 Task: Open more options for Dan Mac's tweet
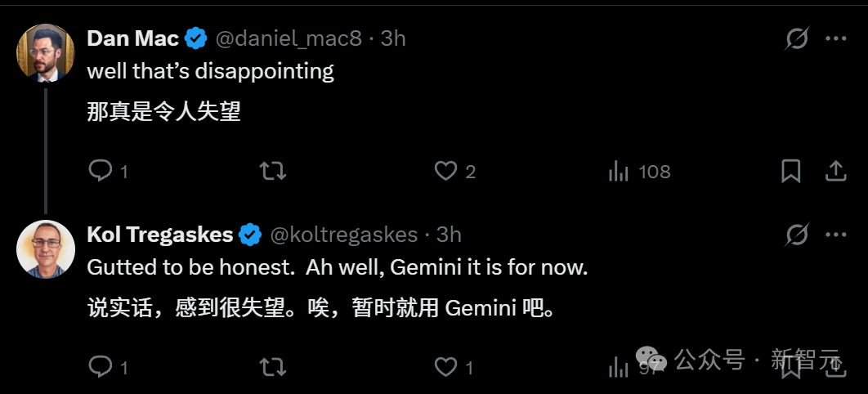pyautogui.click(x=835, y=38)
